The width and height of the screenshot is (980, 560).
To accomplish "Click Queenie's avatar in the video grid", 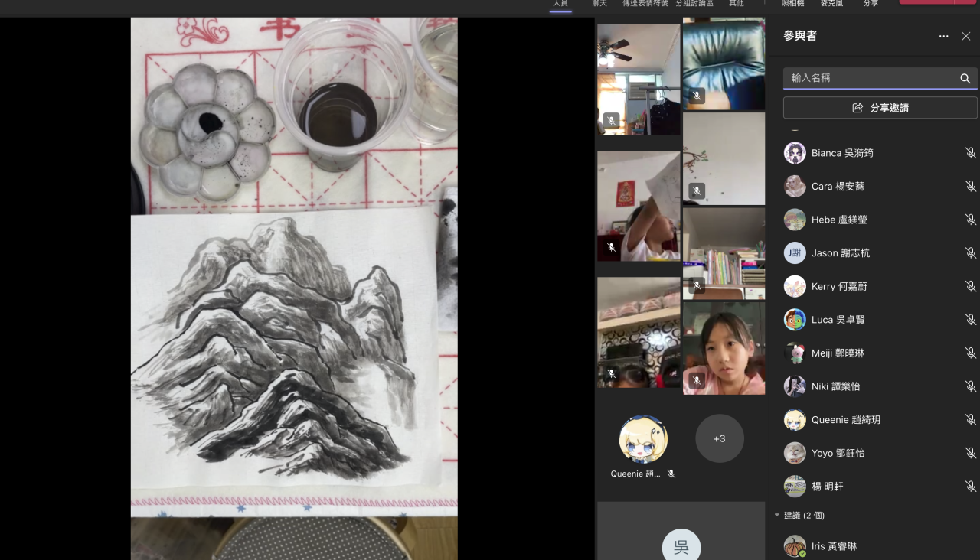I will [x=643, y=439].
